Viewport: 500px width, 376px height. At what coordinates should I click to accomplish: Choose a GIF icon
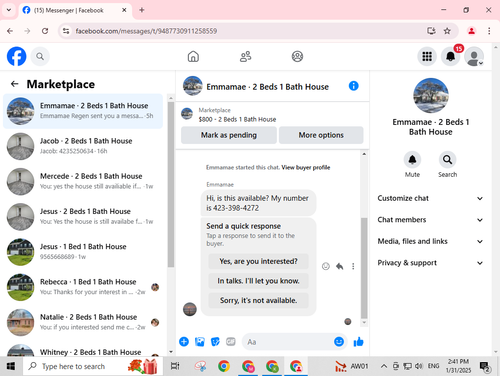click(231, 342)
